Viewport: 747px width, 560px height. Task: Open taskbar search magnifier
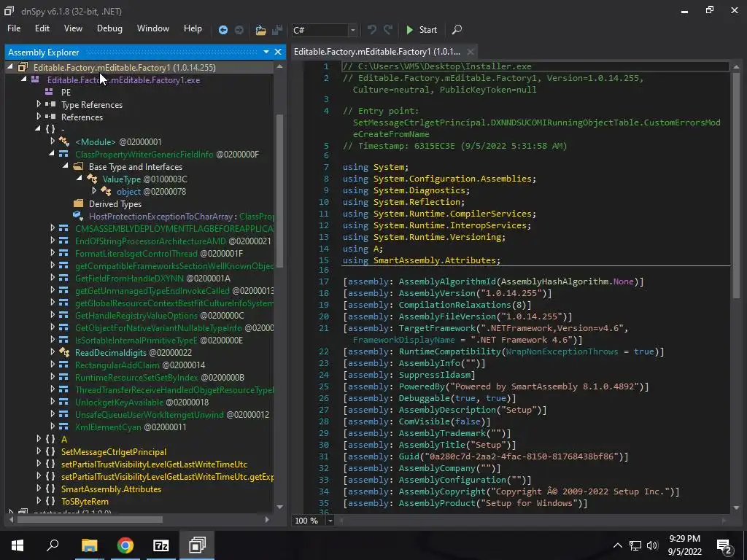(x=53, y=545)
